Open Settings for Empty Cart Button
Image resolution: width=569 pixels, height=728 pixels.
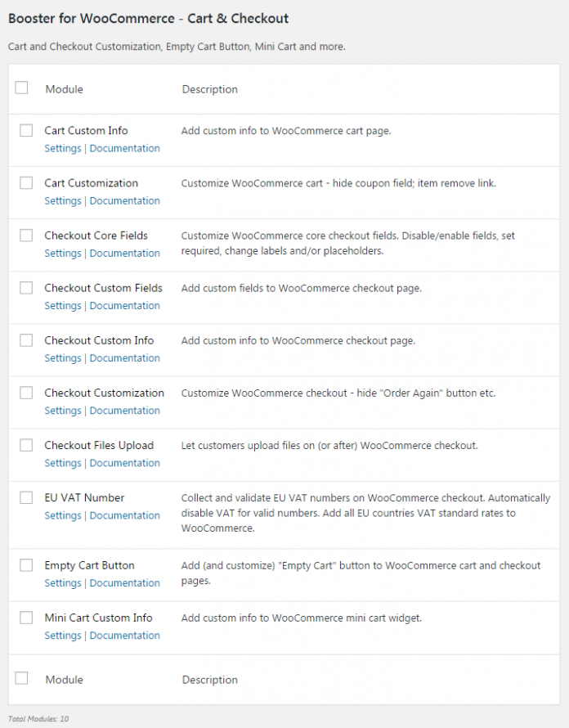coord(63,582)
